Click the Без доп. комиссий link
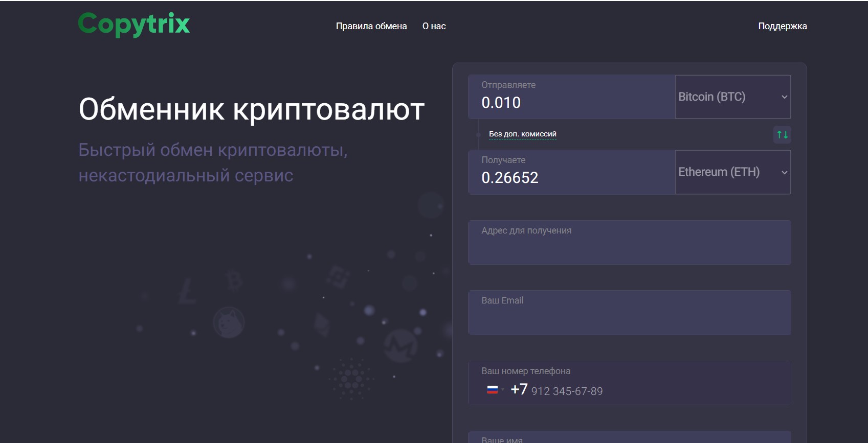Viewport: 868px width, 443px height. click(522, 134)
